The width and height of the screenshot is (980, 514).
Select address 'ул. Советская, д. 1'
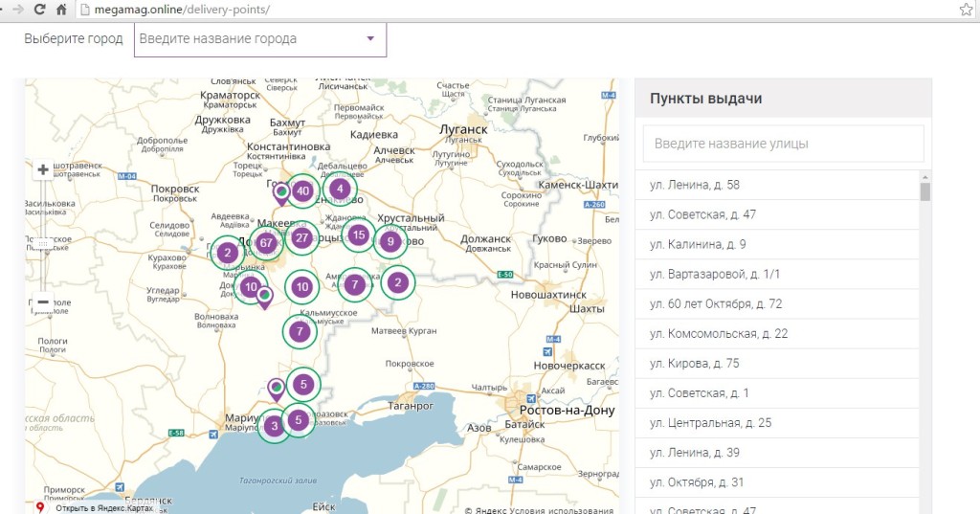[777, 392]
